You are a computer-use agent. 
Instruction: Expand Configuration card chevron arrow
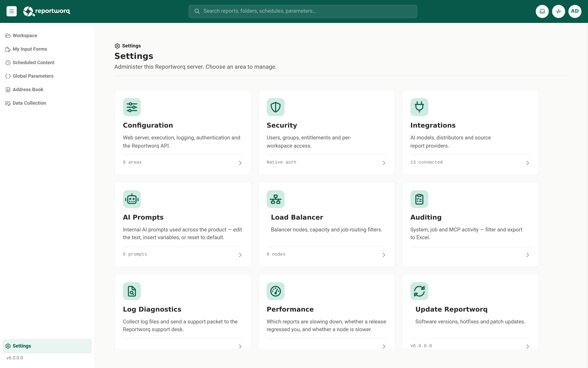tap(240, 163)
